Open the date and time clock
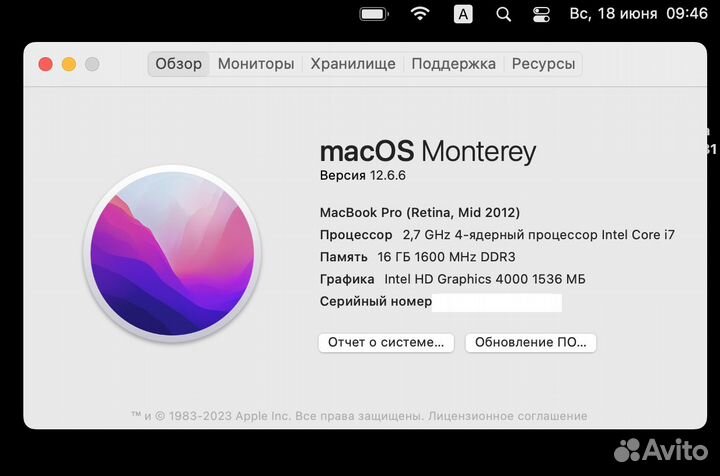Image resolution: width=720 pixels, height=476 pixels. pyautogui.click(x=638, y=13)
